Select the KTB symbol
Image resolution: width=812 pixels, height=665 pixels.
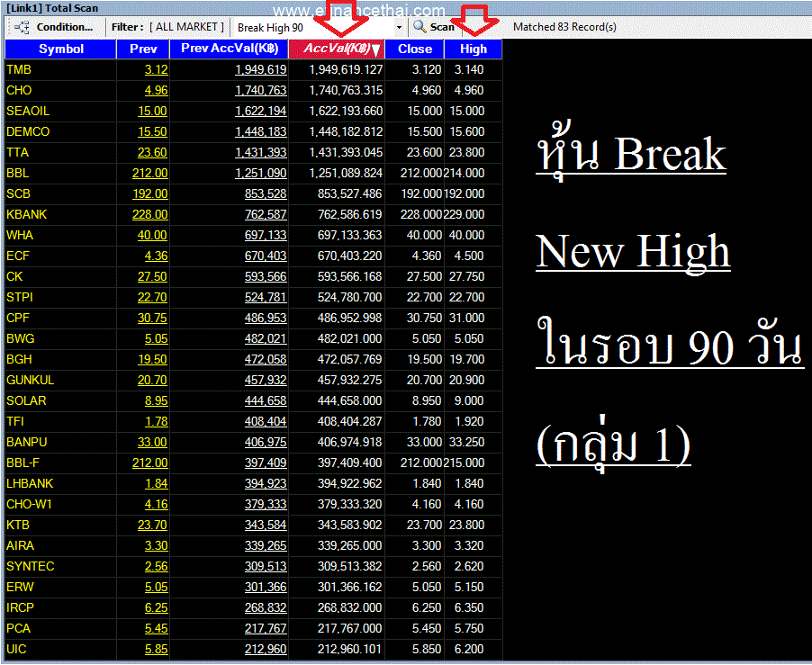coord(18,525)
